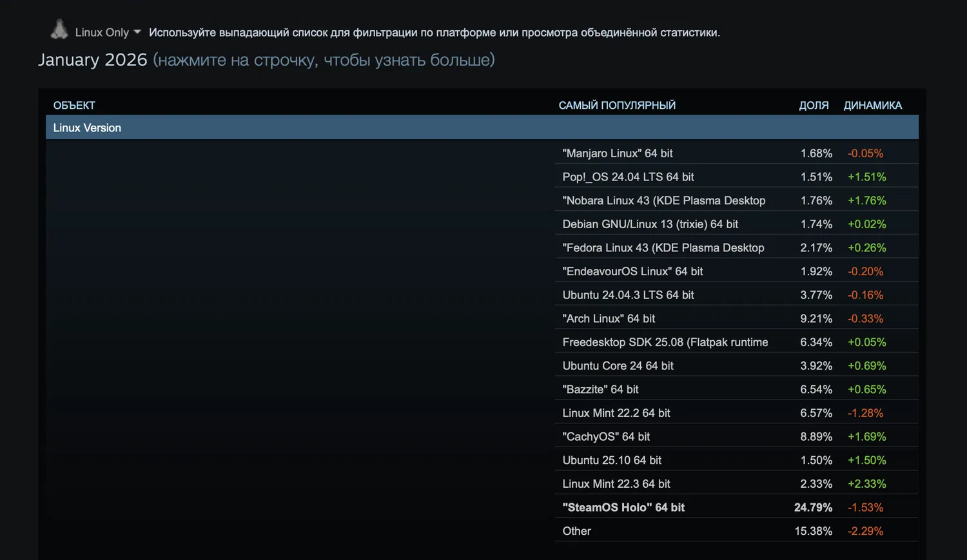Open the Debian GNU/Linux 13 trixie row
The image size is (967, 560).
[x=650, y=224]
